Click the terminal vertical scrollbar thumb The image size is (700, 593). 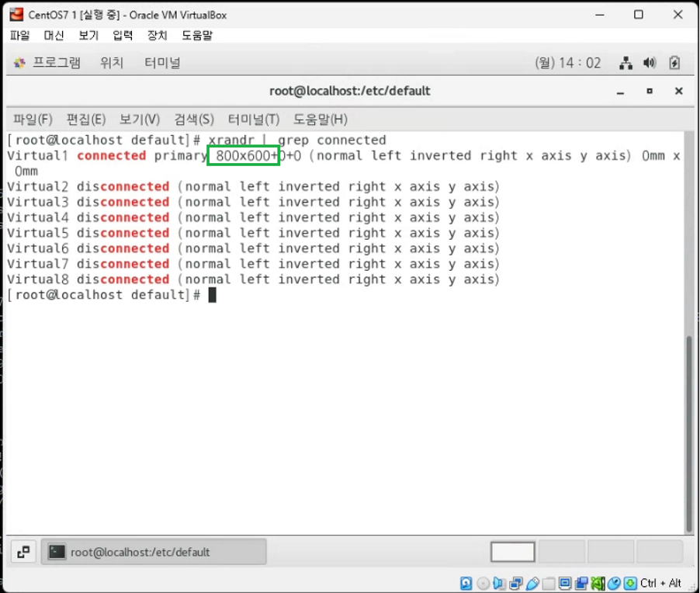tap(689, 433)
